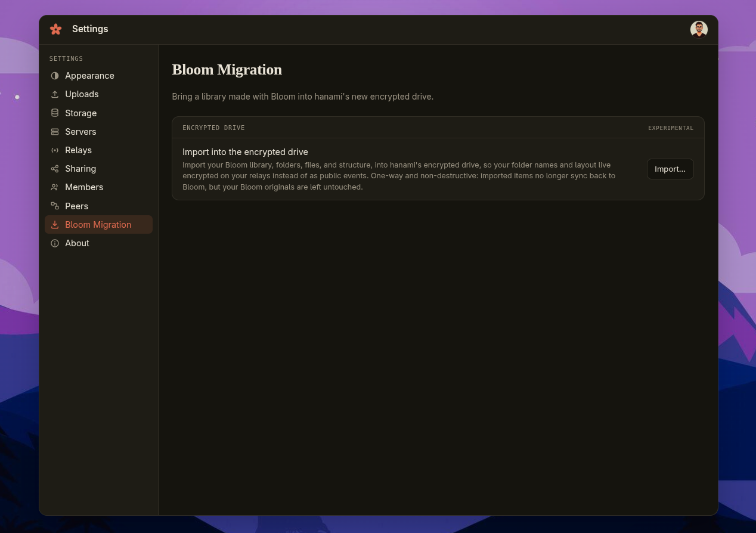Click 'Import into the encrypted drive' title
The height and width of the screenshot is (533, 756).
245,152
